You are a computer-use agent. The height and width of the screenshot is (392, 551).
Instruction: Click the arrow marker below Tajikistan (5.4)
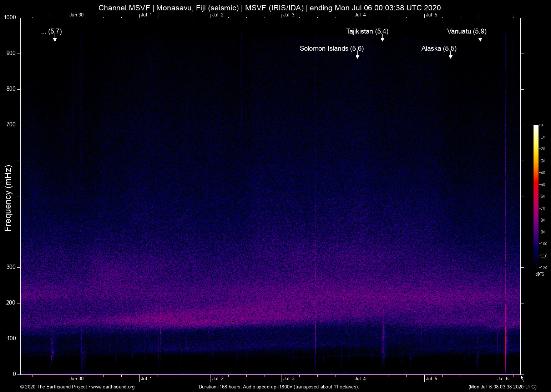[x=382, y=38]
